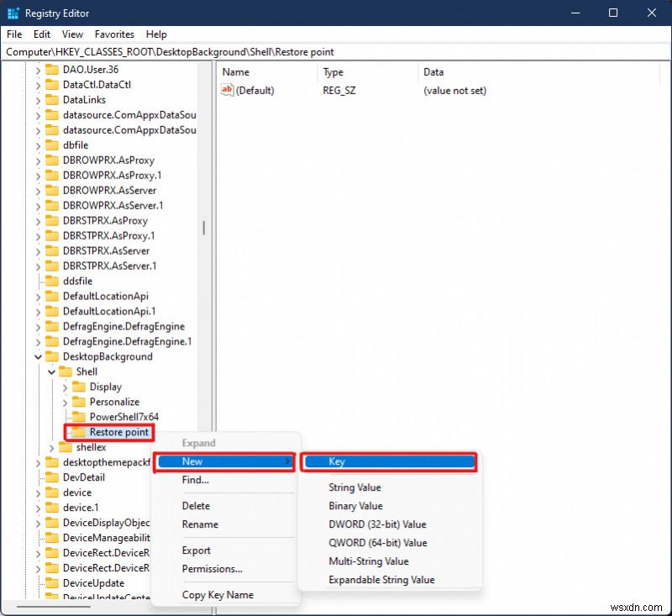Click the ab icon beside (Default) value
The width and height of the screenshot is (672, 616).
pyautogui.click(x=227, y=90)
